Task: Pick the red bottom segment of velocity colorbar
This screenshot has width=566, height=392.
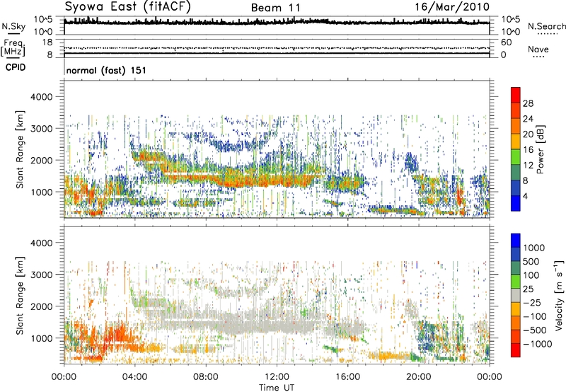Action: coord(516,350)
